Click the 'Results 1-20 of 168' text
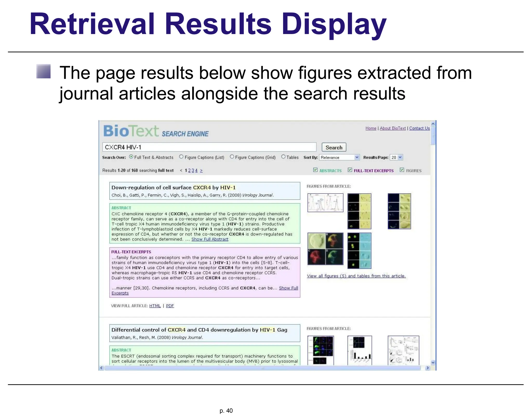The width and height of the screenshot is (532, 420). point(120,170)
